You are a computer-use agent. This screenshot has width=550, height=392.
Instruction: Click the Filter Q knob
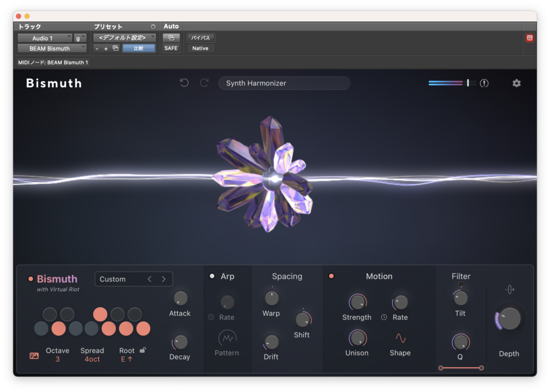click(460, 342)
